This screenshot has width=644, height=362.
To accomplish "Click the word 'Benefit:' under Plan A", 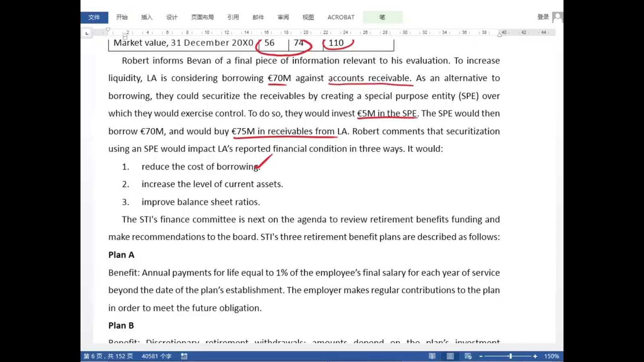I will 124,273.
